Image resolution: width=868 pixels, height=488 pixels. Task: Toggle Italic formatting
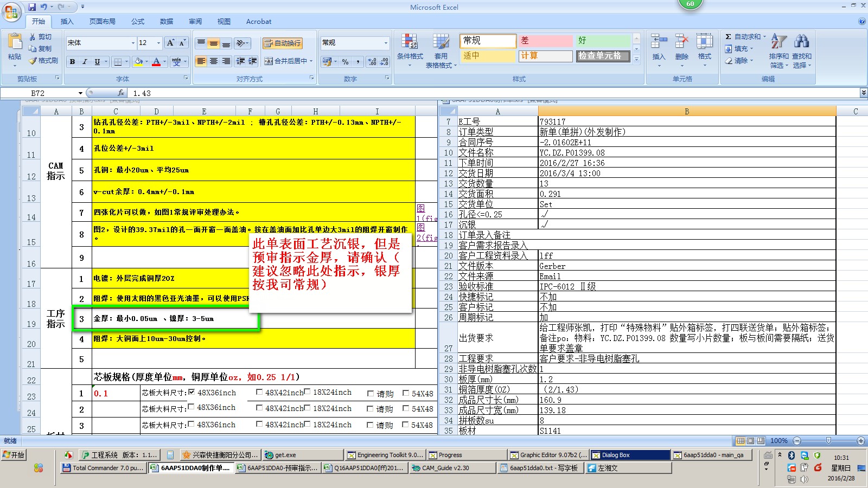tap(85, 62)
